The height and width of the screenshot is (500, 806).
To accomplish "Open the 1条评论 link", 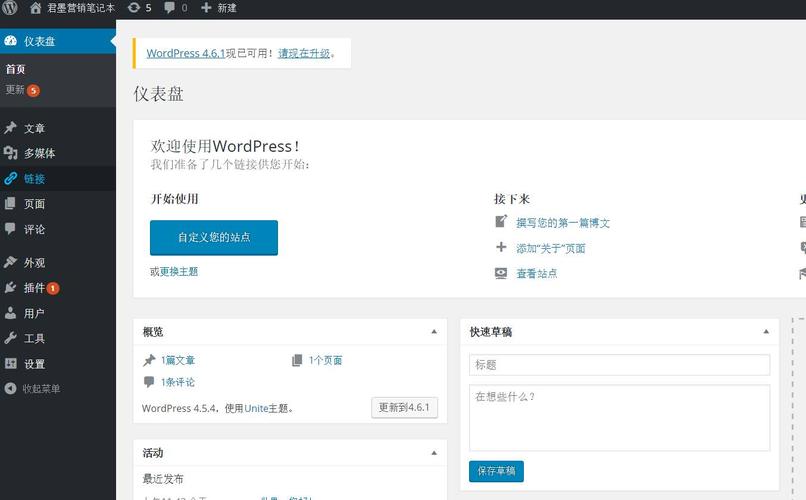I will [178, 382].
